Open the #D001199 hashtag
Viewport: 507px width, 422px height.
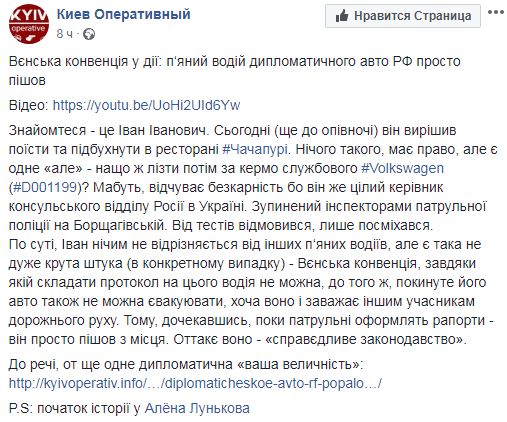click(x=45, y=187)
